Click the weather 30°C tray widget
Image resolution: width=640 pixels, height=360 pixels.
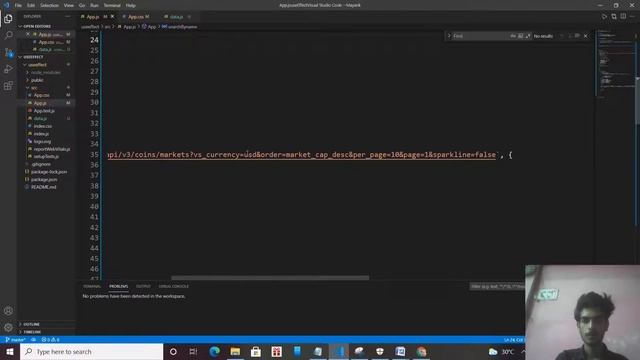[x=502, y=351]
